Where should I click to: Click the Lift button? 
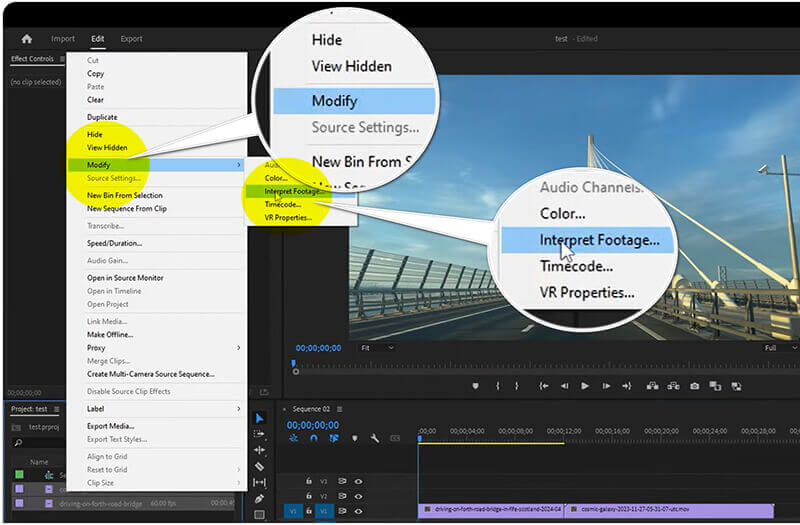click(653, 386)
